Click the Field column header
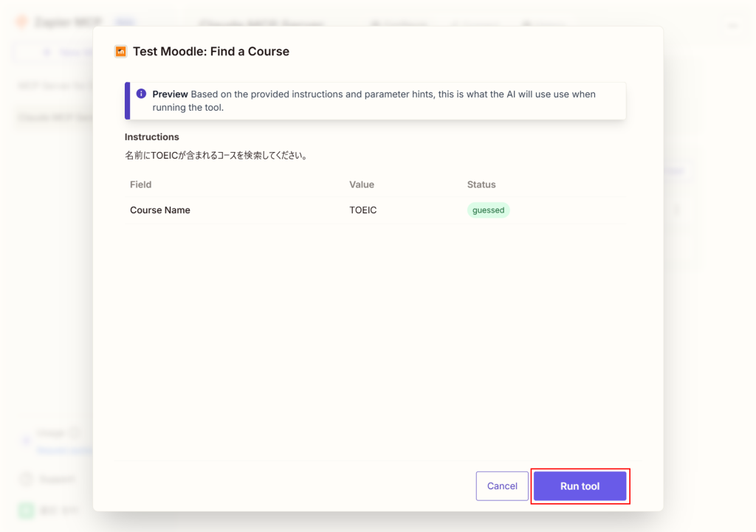 [x=140, y=184]
